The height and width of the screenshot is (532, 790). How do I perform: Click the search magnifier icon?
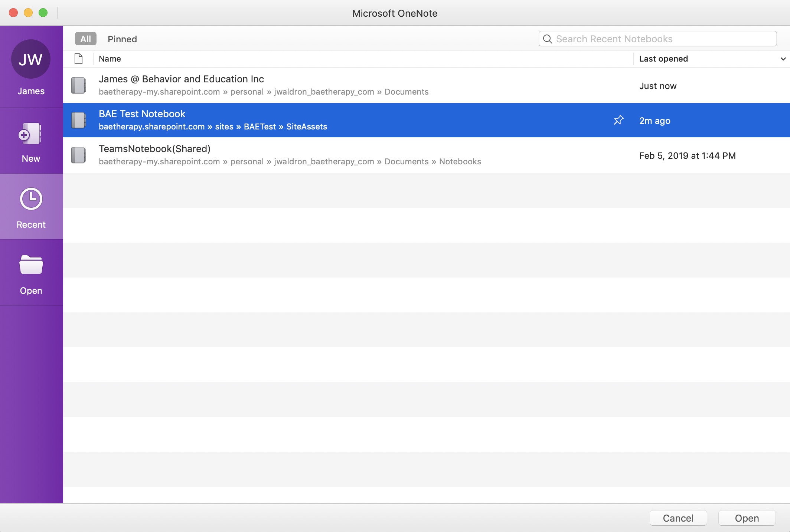coord(548,39)
